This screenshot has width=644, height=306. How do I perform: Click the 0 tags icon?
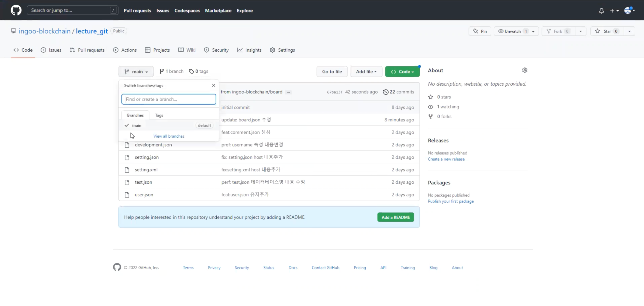point(191,72)
